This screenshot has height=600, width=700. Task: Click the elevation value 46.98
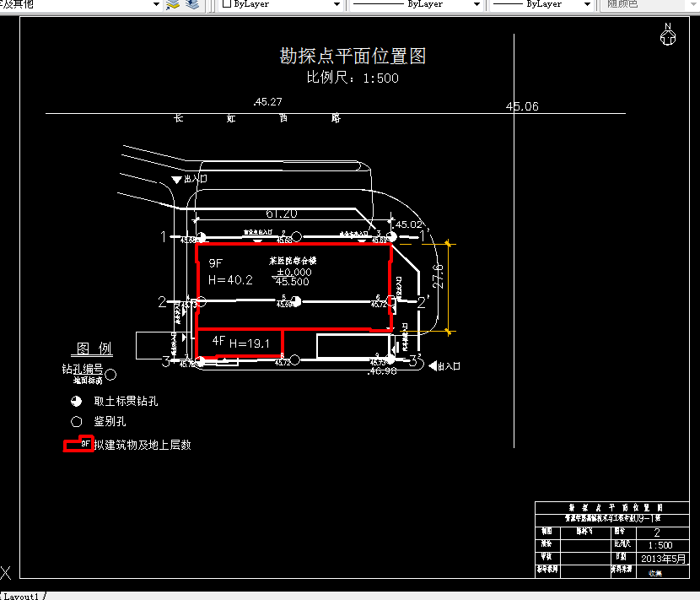tap(382, 370)
